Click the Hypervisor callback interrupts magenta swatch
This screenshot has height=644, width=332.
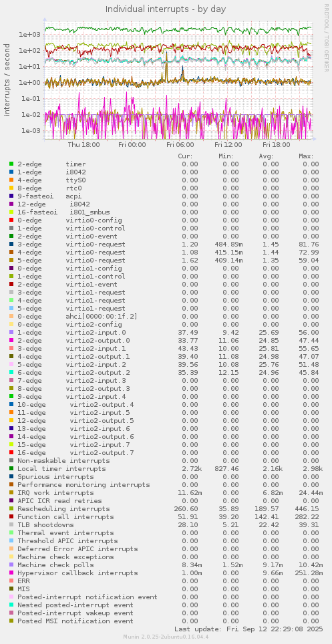[11, 573]
